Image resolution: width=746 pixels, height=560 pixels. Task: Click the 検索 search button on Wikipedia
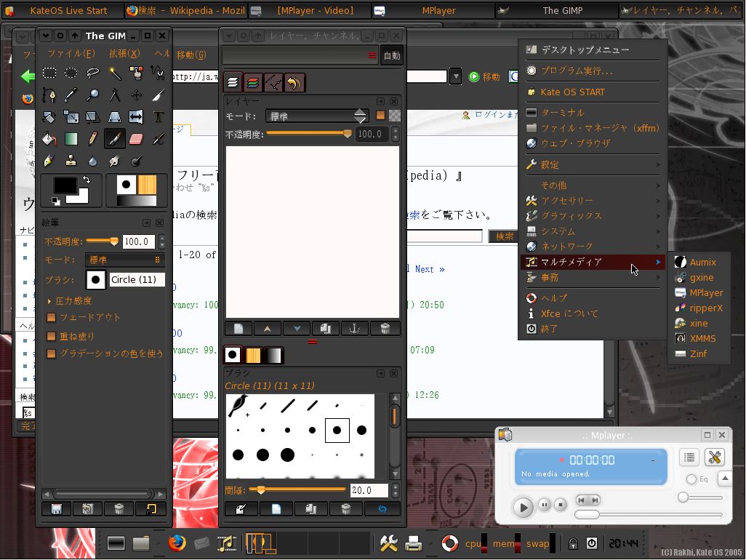pyautogui.click(x=504, y=236)
